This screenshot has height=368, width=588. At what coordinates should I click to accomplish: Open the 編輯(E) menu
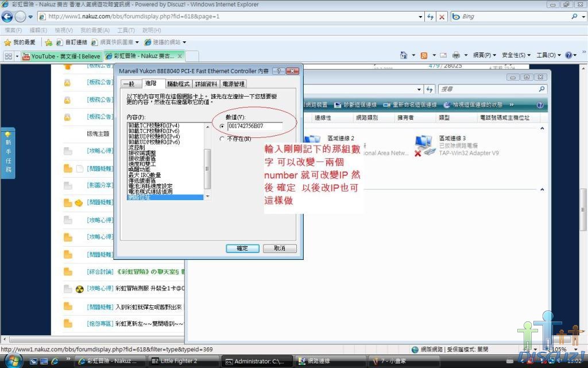coord(38,30)
